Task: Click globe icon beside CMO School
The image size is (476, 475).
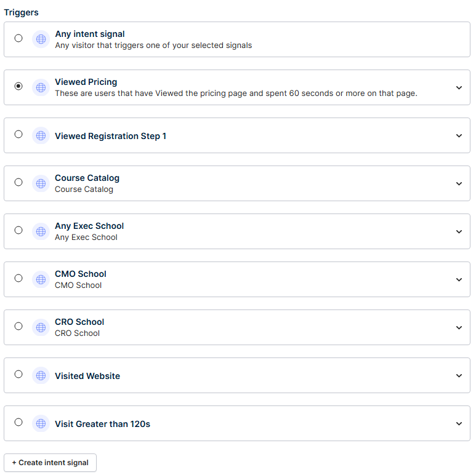Action: click(41, 279)
